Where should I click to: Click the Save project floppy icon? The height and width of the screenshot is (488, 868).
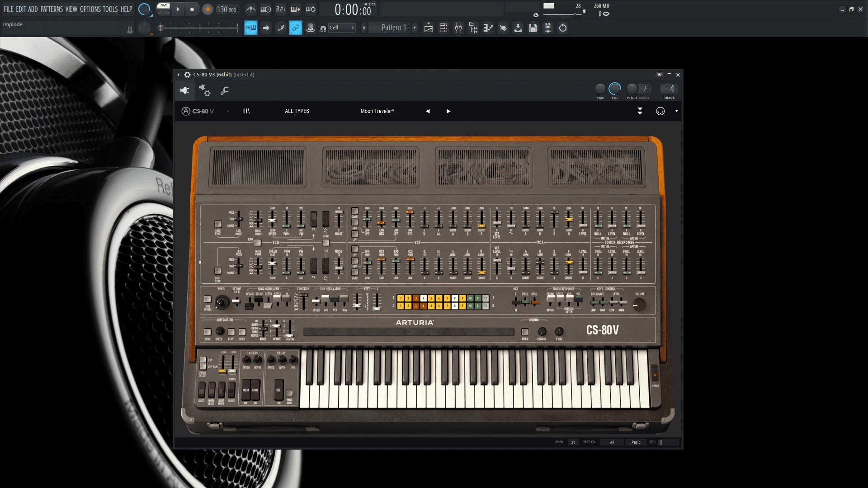[533, 28]
